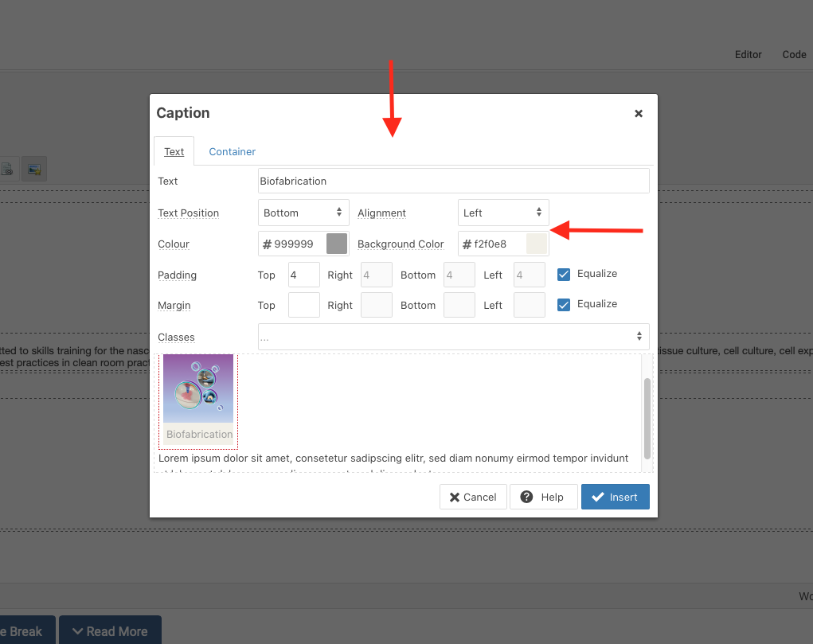Click the Margin Top input field
This screenshot has height=644, width=813.
(304, 305)
